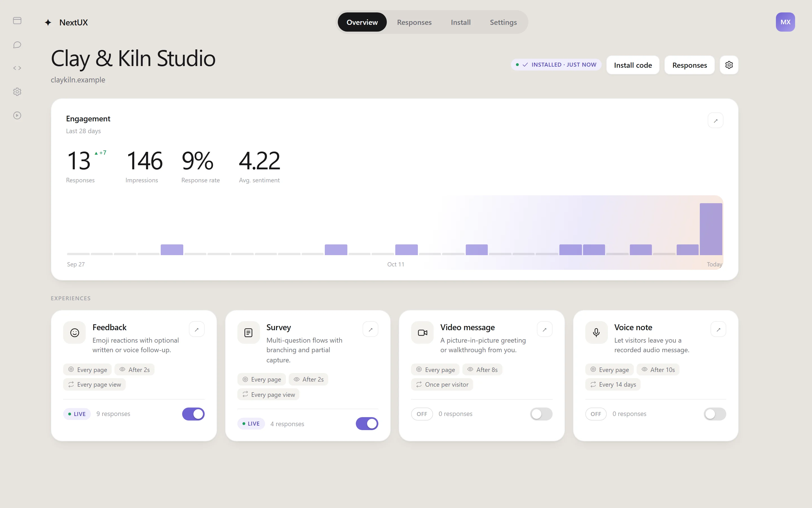Click the Survey document icon

(x=248, y=333)
